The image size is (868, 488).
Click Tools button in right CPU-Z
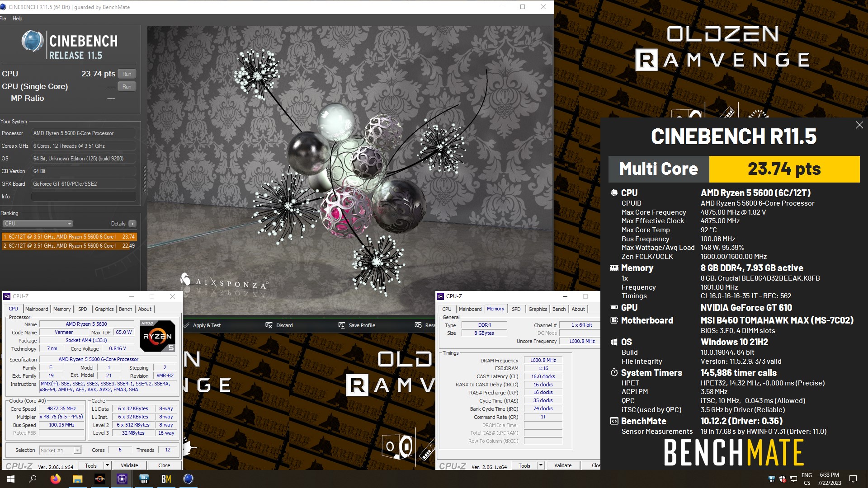tap(524, 465)
